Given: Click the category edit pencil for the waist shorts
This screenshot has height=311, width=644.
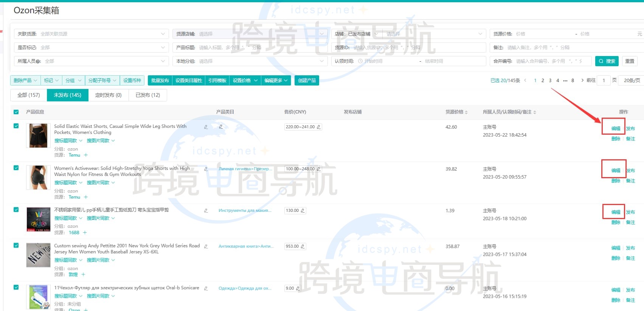Looking at the screenshot, I should pyautogui.click(x=221, y=127).
